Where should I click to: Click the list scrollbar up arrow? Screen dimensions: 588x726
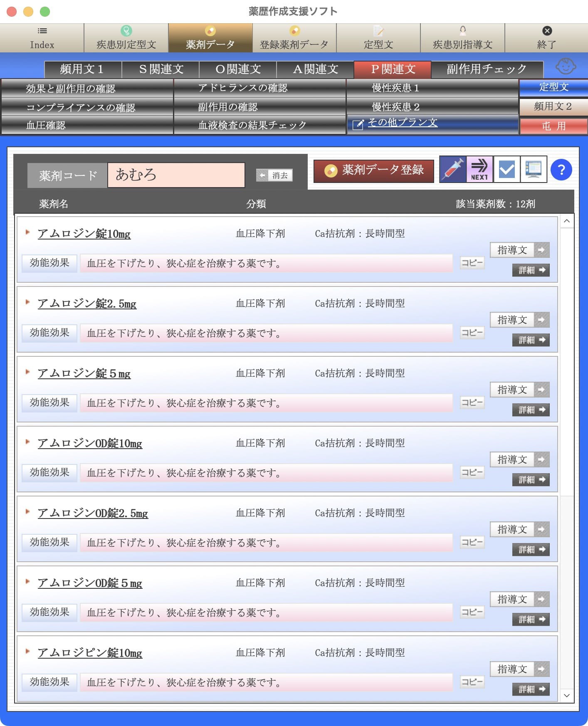(x=567, y=221)
